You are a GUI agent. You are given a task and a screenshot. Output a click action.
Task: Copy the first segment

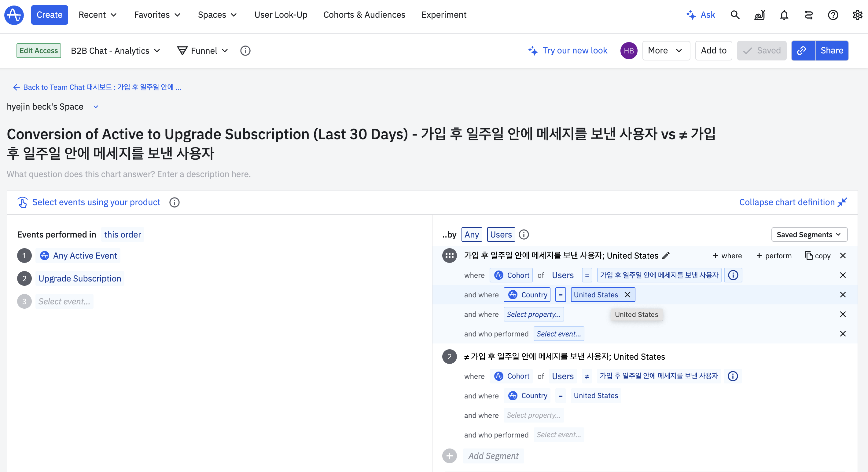pyautogui.click(x=817, y=256)
